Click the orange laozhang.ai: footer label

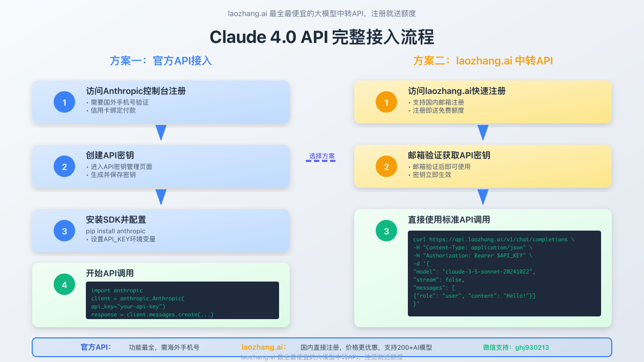click(264, 347)
